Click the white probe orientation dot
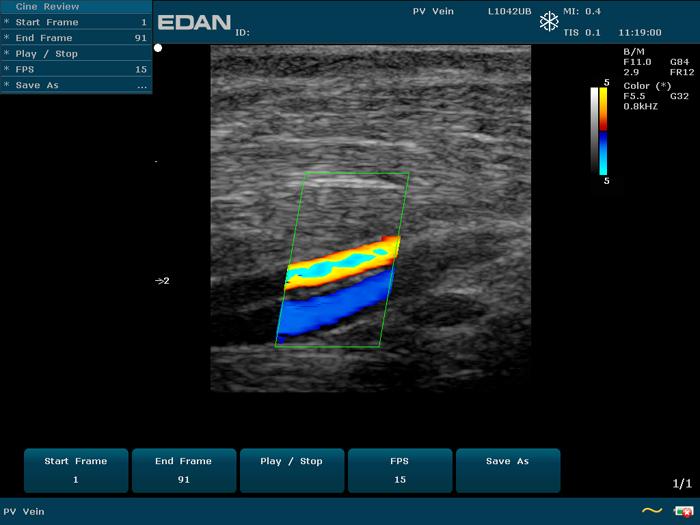 (x=158, y=48)
